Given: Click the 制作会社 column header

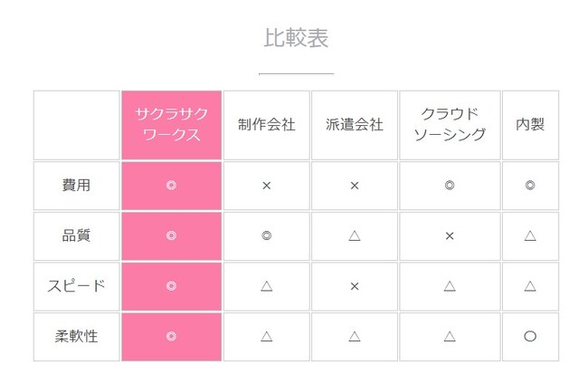Looking at the screenshot, I should (267, 125).
